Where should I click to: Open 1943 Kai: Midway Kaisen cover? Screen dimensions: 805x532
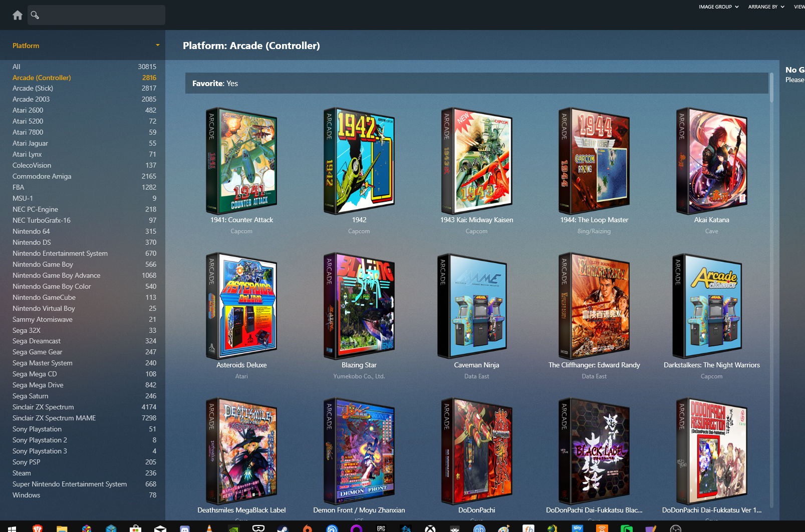click(x=476, y=161)
